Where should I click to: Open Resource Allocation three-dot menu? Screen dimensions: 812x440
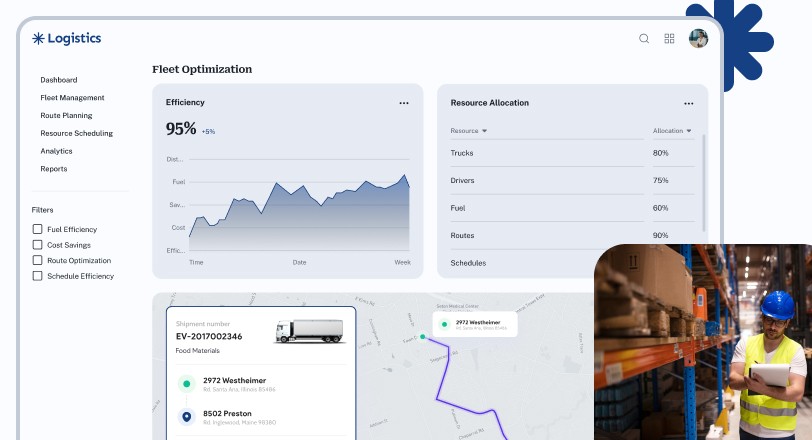click(x=689, y=104)
